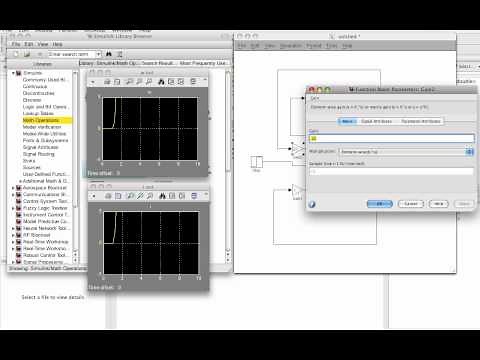480x360 pixels.
Task: Select Zoom Y-axis in lower scope toolbar
Action: [x=150, y=196]
